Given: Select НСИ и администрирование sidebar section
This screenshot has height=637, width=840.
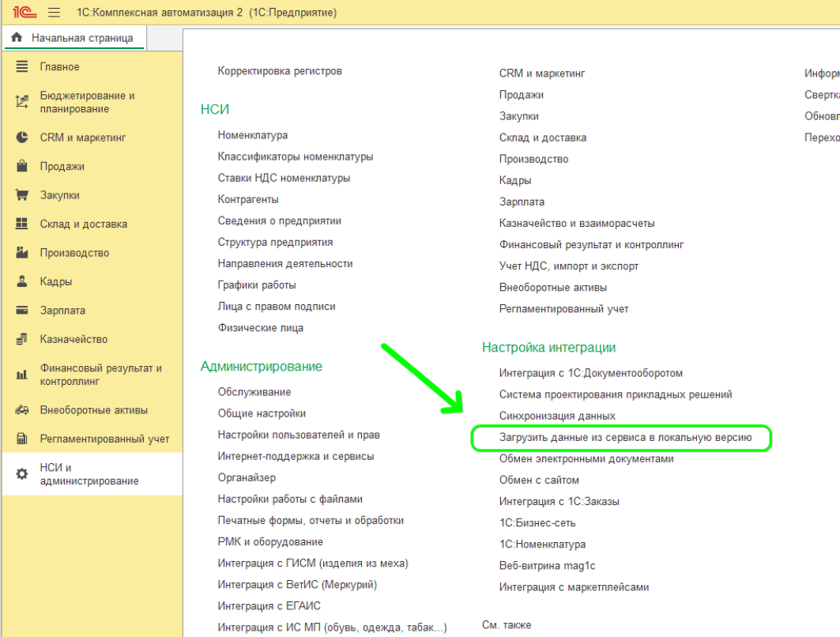Looking at the screenshot, I should [92, 474].
